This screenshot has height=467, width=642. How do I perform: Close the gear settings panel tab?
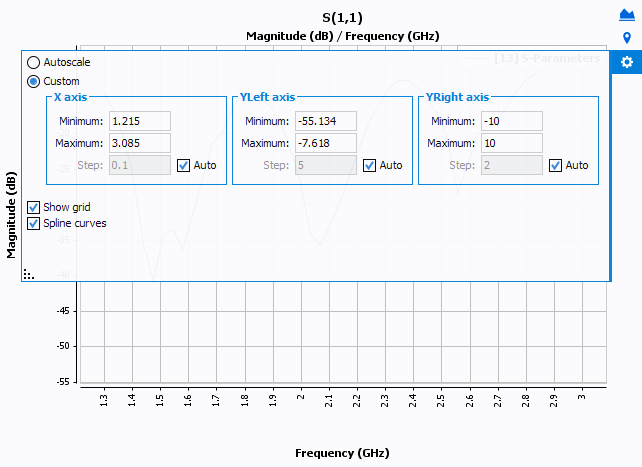(626, 62)
